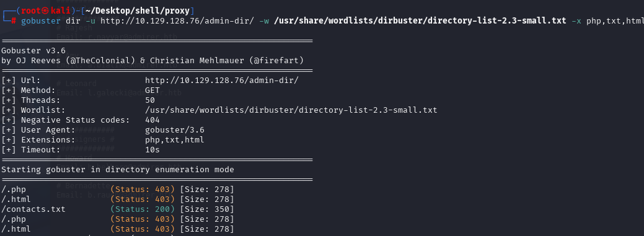
Task: Click the Timeout value 10s
Action: coord(152,150)
